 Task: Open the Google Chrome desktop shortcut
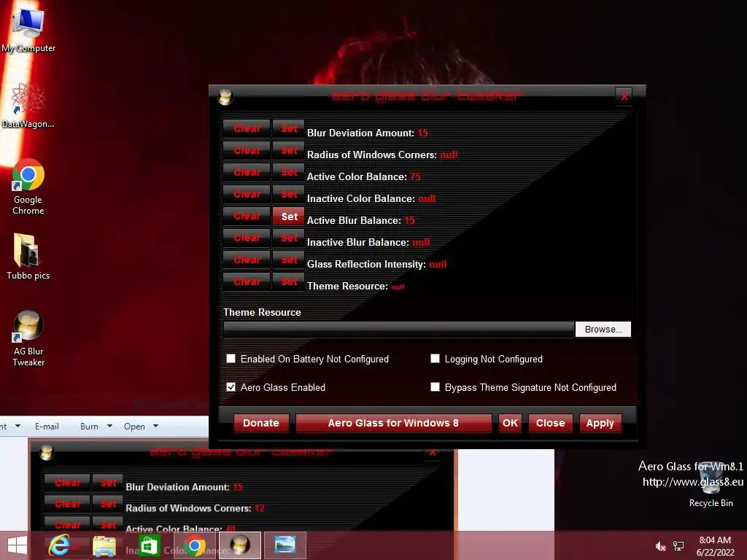[28, 187]
